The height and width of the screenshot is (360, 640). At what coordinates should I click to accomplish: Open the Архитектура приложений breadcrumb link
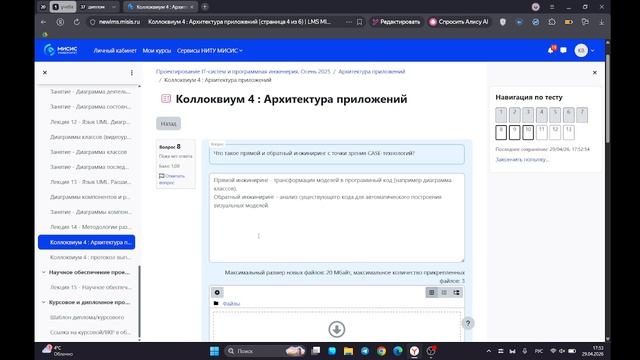coord(371,71)
